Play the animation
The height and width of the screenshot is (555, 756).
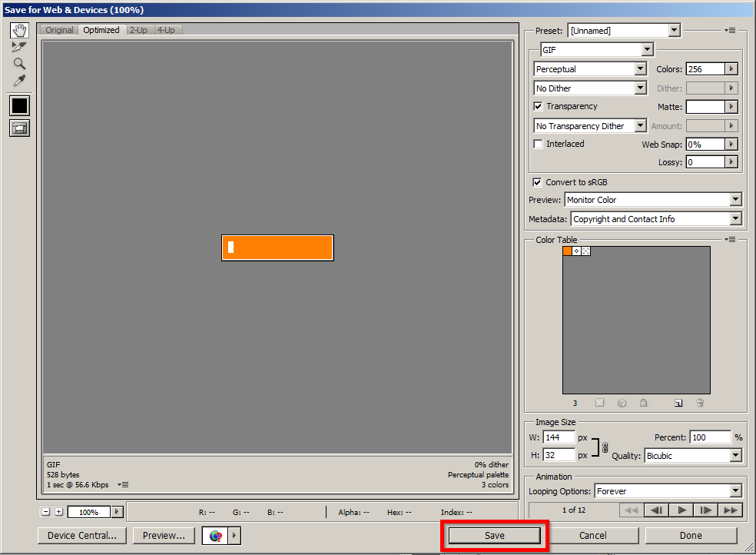tap(681, 510)
